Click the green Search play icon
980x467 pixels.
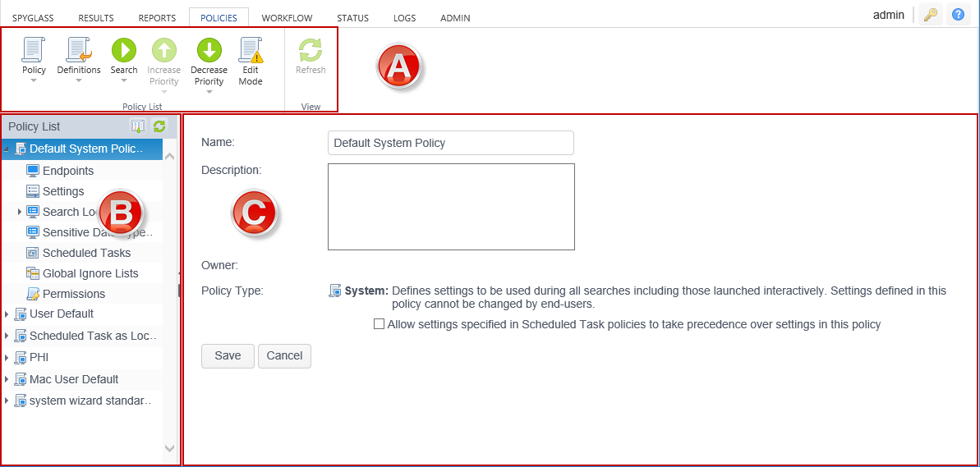click(124, 51)
